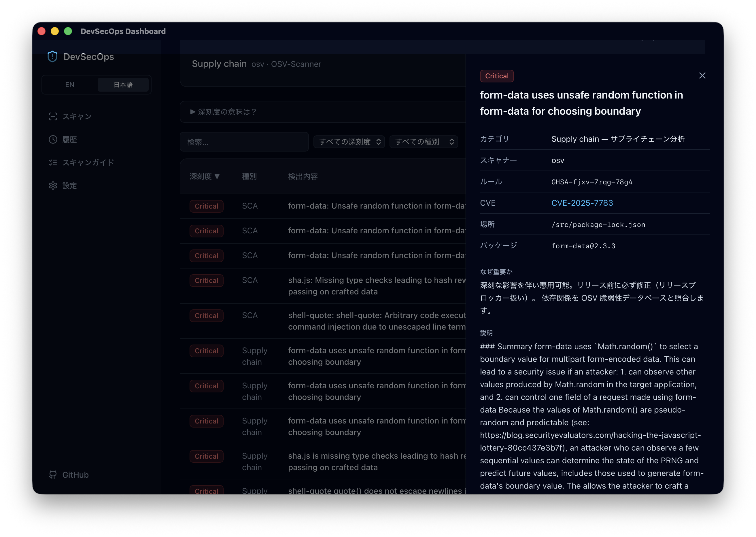Click package value form-data@2.3.3
This screenshot has height=537, width=756.
tap(583, 246)
